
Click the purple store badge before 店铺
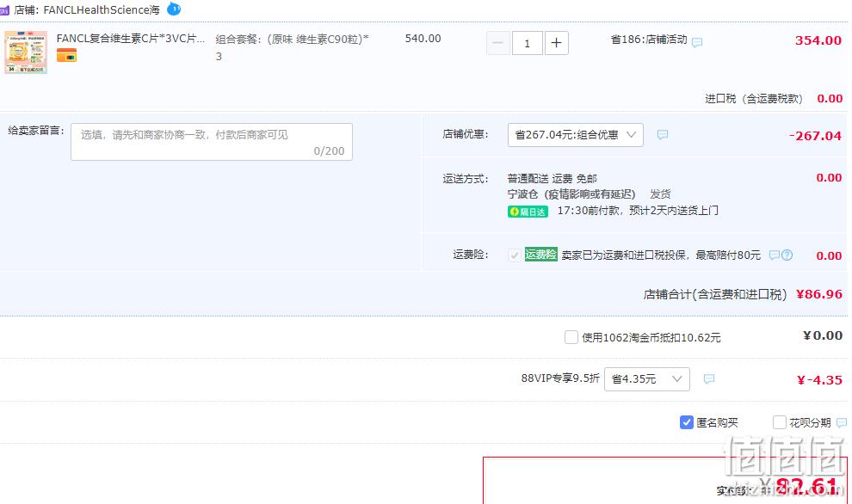coord(5,10)
